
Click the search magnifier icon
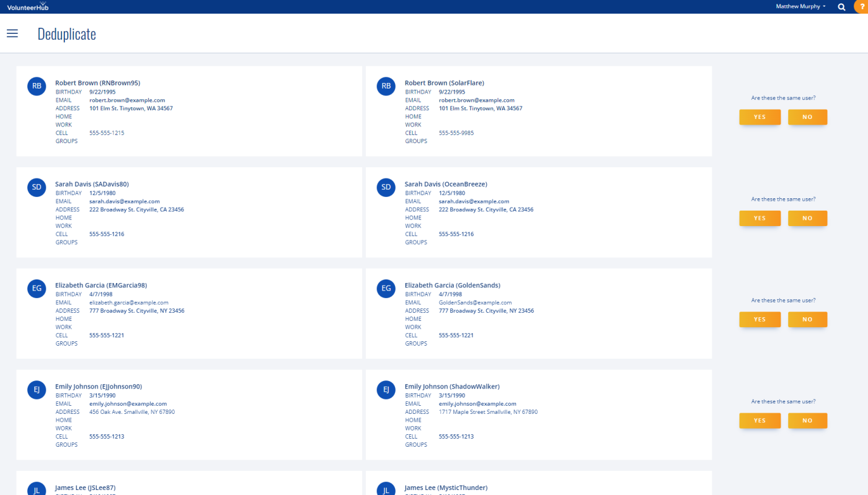[841, 7]
